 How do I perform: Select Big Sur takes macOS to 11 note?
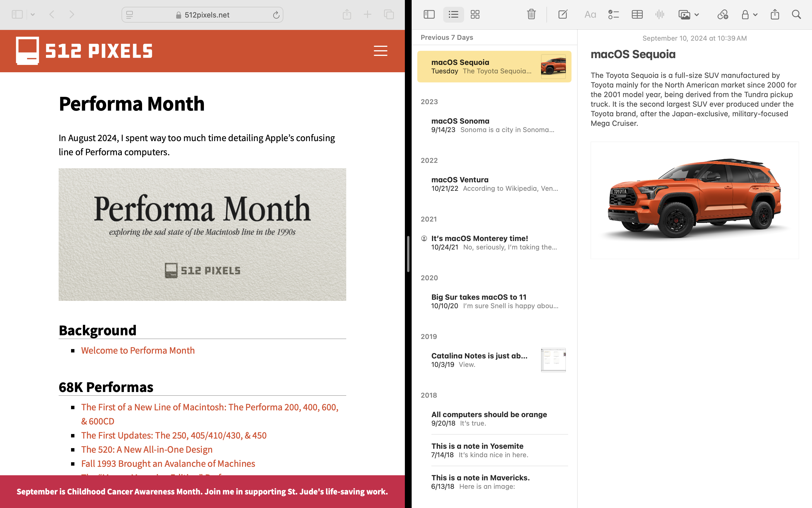pyautogui.click(x=494, y=301)
